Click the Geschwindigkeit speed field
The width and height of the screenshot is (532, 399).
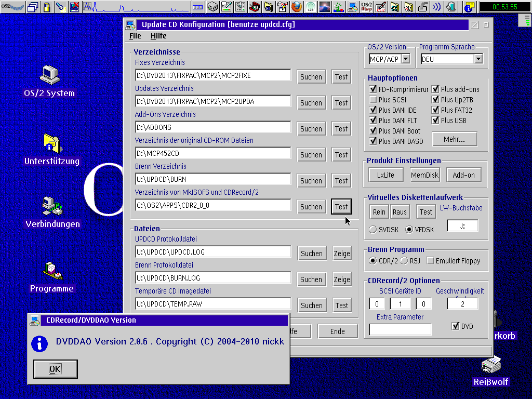(x=463, y=304)
